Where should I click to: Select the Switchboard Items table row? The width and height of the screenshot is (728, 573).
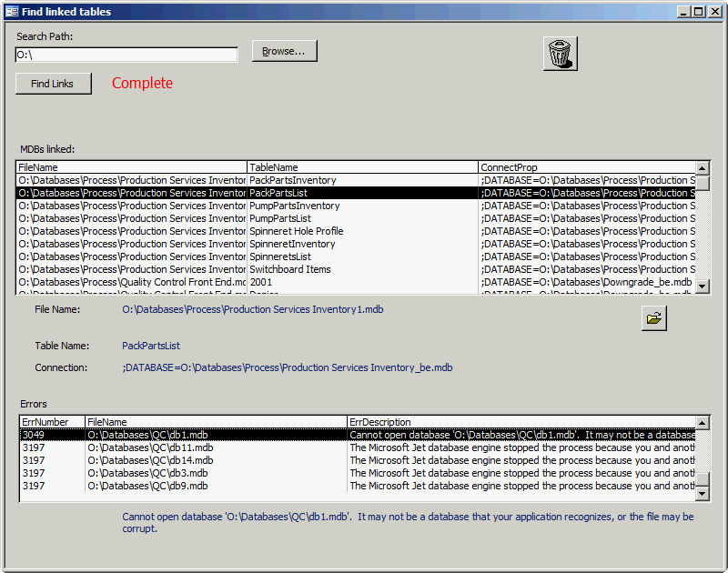click(x=290, y=269)
